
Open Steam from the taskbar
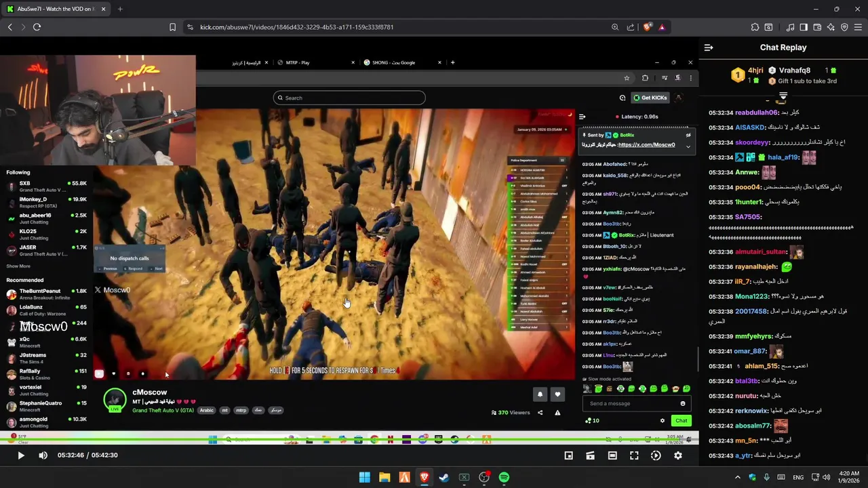444,477
